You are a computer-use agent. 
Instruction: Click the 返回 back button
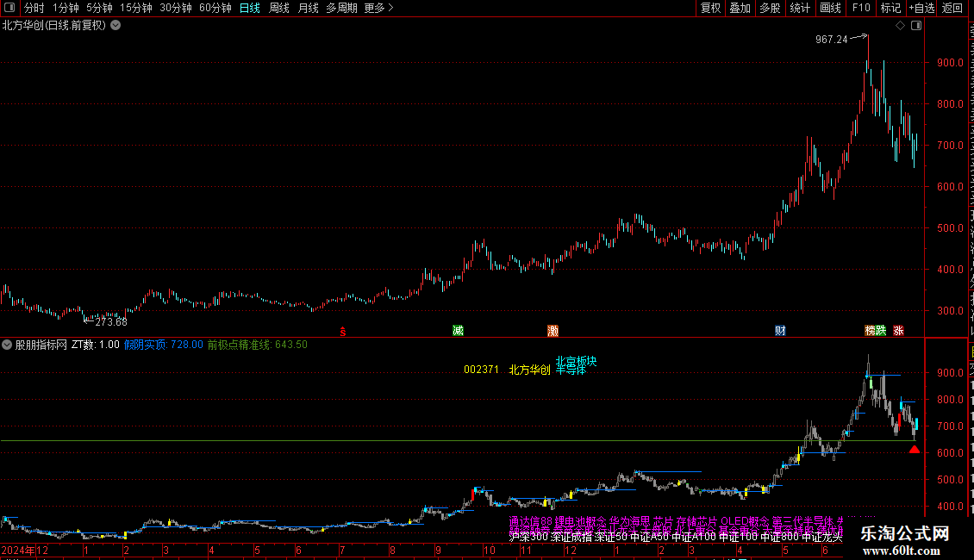[x=952, y=8]
